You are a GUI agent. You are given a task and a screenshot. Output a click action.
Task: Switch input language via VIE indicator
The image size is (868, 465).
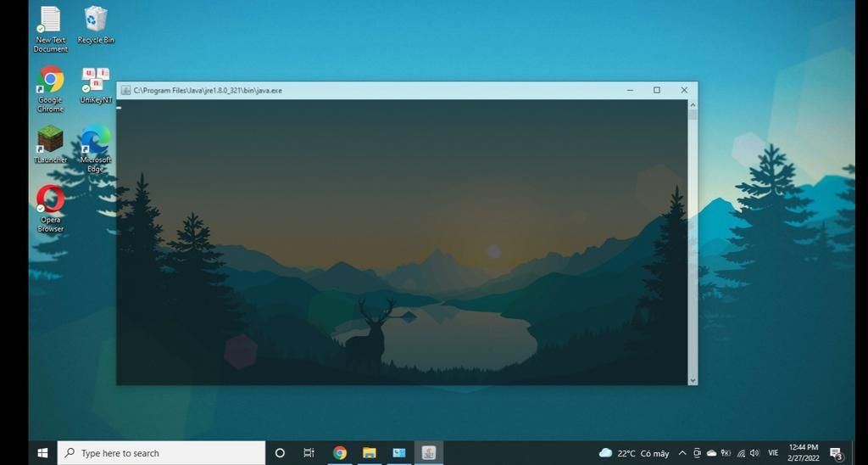click(x=773, y=453)
